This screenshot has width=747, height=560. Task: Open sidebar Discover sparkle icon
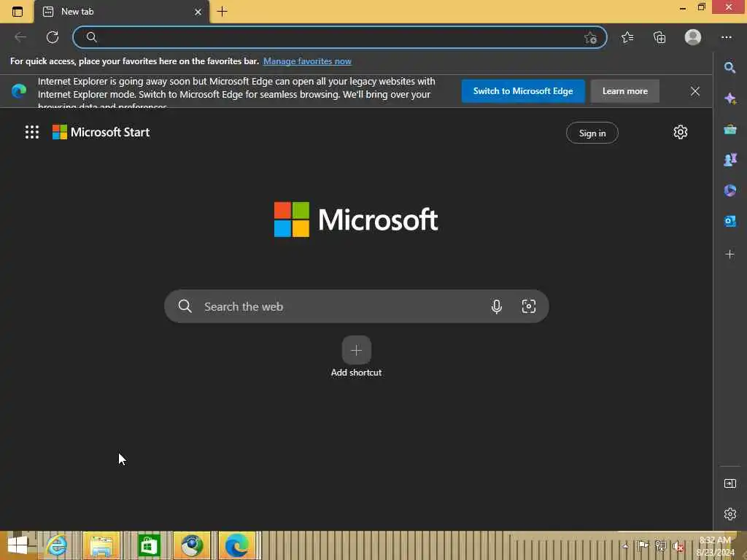coord(729,98)
